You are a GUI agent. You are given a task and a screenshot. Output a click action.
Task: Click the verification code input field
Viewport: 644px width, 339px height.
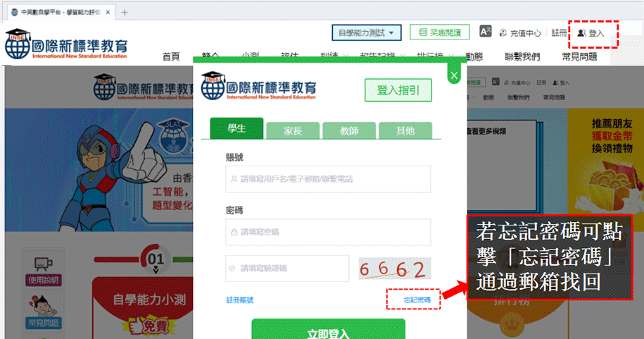coord(287,269)
